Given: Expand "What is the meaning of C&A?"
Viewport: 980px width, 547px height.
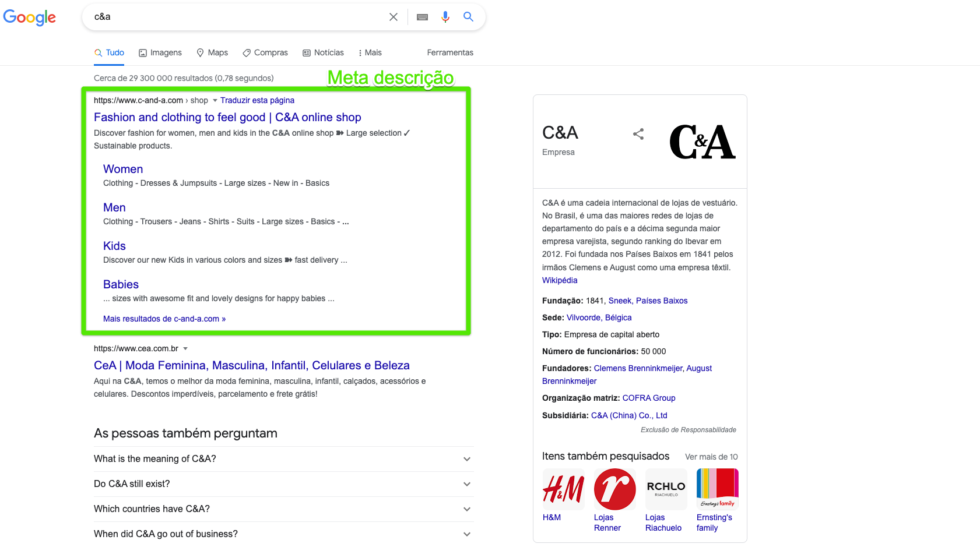Looking at the screenshot, I should (466, 459).
